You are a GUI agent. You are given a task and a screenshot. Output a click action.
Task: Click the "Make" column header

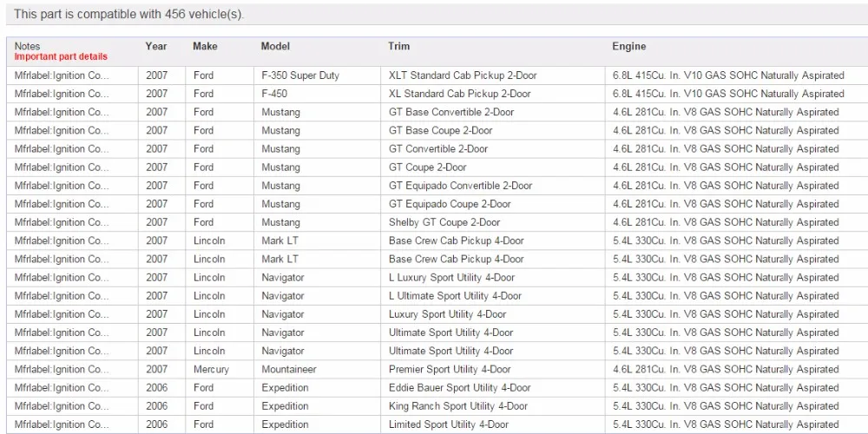pos(205,47)
